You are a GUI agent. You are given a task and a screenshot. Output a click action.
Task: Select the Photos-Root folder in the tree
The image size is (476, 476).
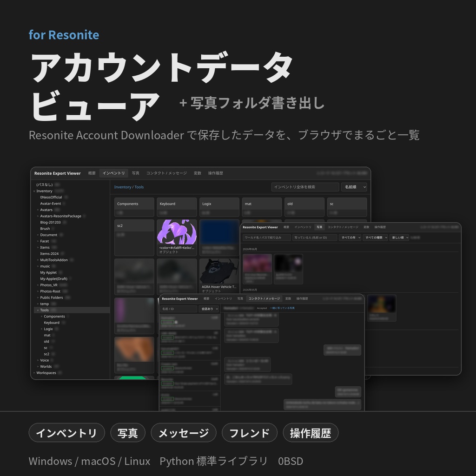tap(50, 291)
